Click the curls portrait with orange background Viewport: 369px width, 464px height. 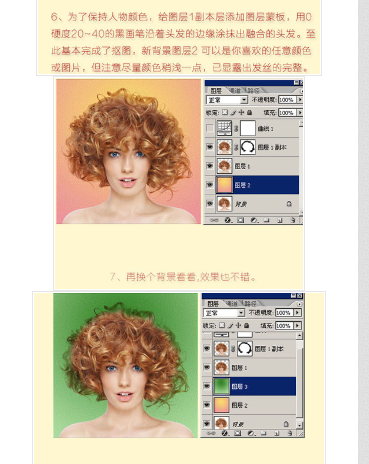128,151
